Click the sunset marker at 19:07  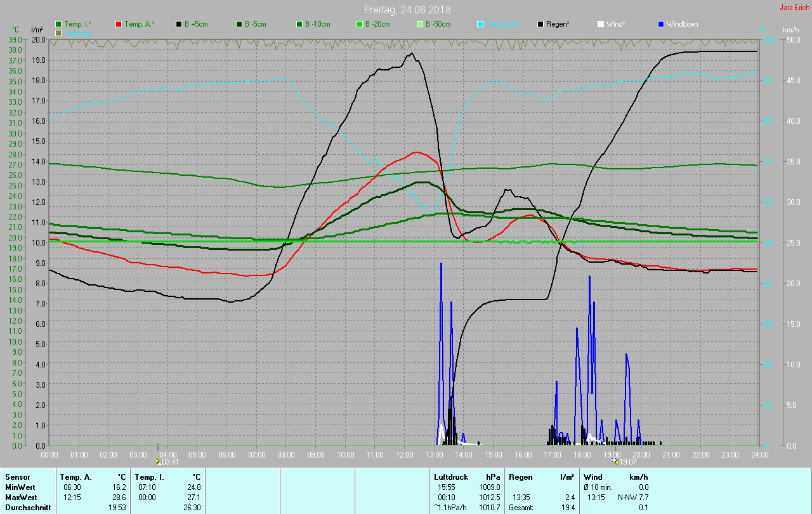click(615, 461)
